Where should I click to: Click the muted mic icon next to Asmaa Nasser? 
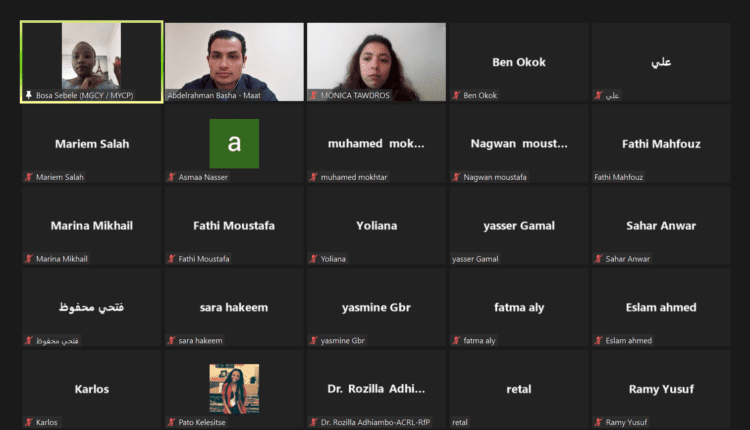coord(171,177)
